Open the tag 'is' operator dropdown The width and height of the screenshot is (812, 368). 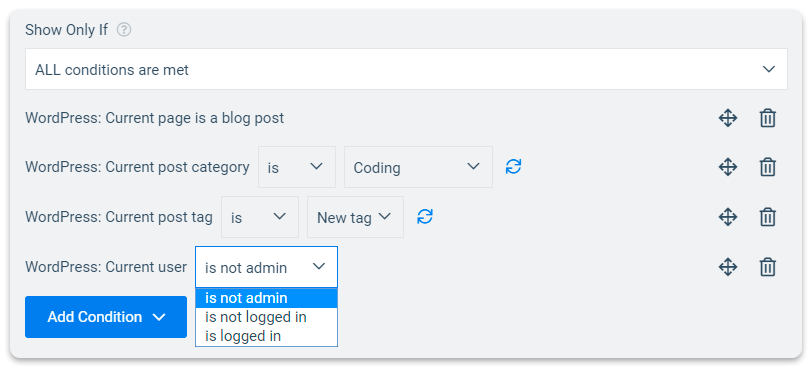pos(260,217)
